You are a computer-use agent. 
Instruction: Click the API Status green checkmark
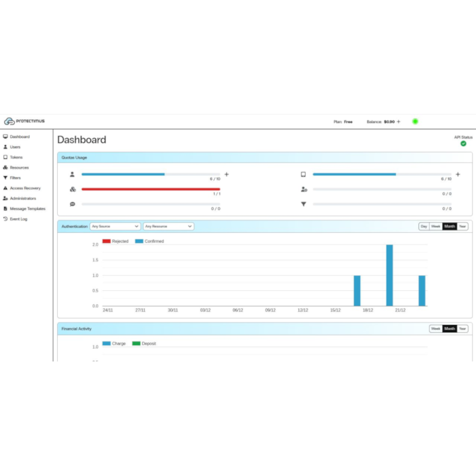[464, 143]
